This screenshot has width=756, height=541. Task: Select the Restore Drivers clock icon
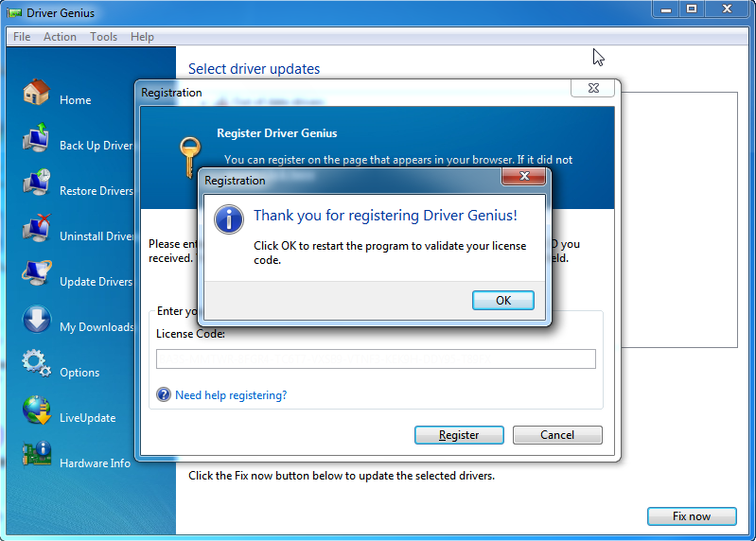[36, 183]
